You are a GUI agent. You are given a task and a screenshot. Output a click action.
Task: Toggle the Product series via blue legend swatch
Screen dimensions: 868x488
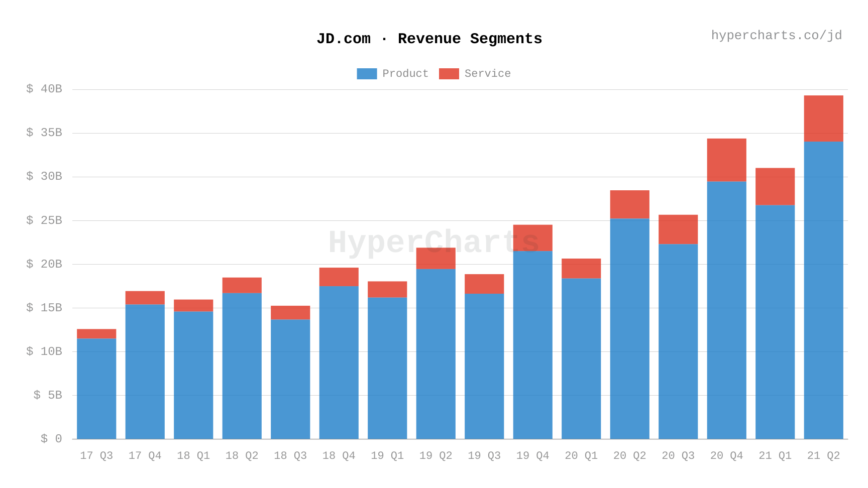point(366,73)
